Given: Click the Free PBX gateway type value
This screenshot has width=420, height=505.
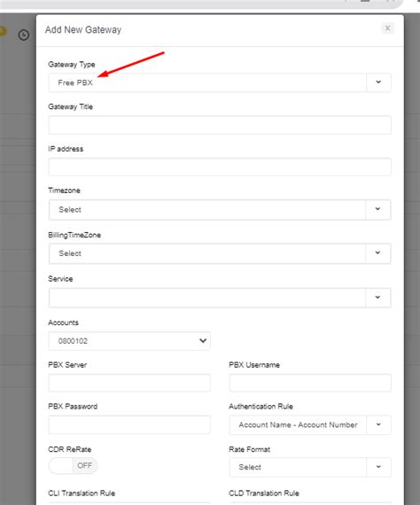Looking at the screenshot, I should pyautogui.click(x=75, y=82).
